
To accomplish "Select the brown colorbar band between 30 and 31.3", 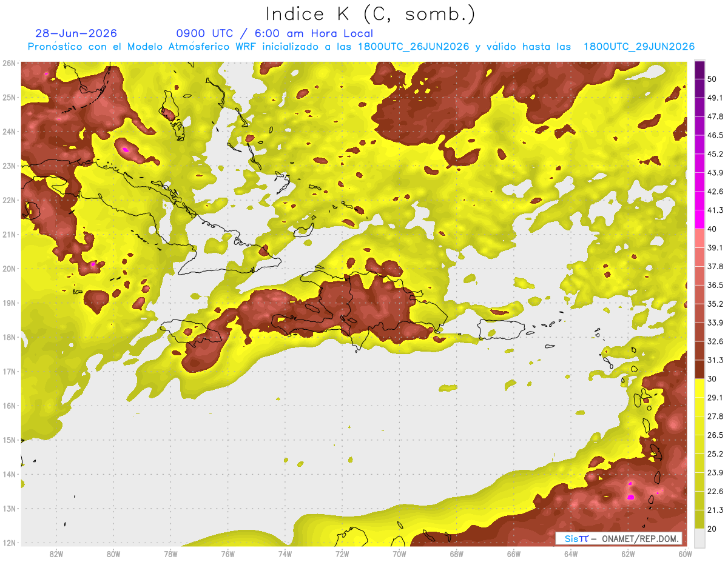I will 699,369.
